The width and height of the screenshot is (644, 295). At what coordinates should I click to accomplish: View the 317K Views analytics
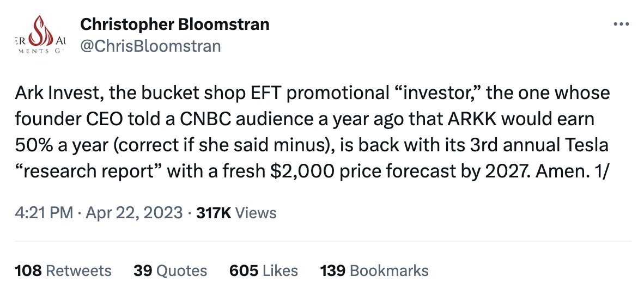(x=236, y=213)
